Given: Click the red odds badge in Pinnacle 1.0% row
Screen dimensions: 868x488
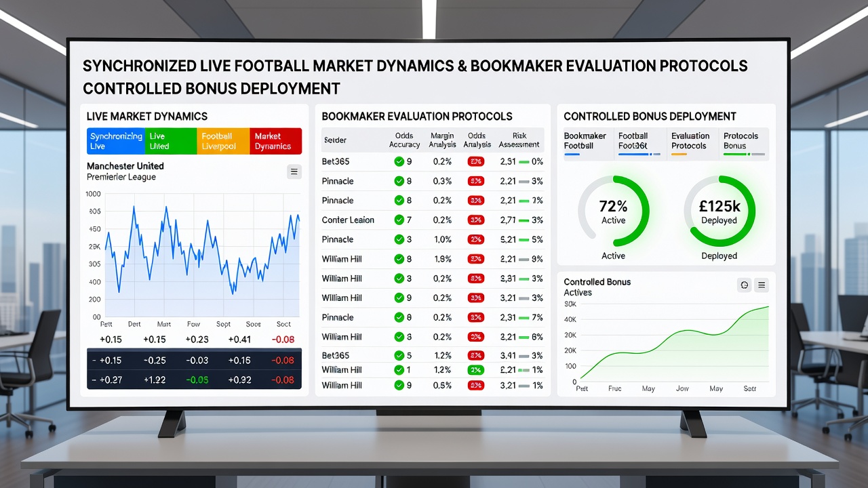Looking at the screenshot, I should coord(476,239).
